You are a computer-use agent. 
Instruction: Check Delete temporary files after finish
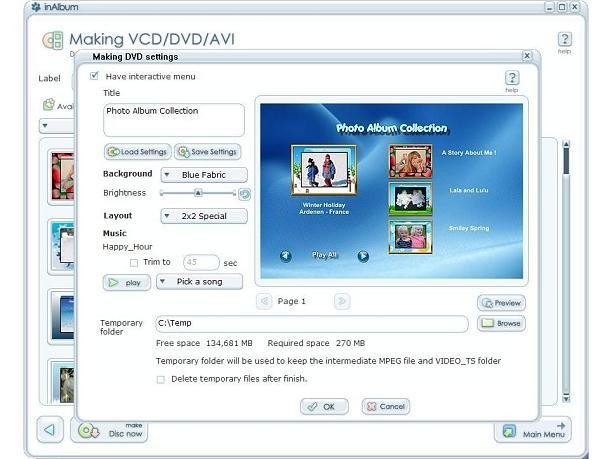(x=160, y=379)
